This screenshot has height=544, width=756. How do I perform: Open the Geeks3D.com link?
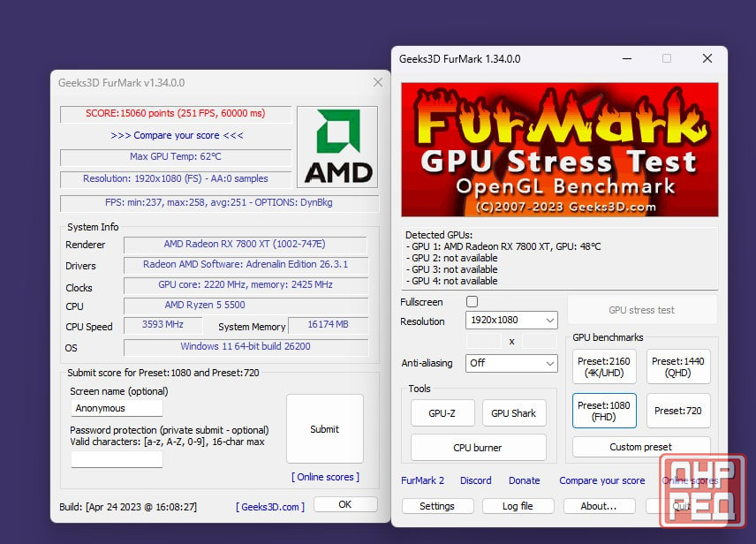(270, 506)
